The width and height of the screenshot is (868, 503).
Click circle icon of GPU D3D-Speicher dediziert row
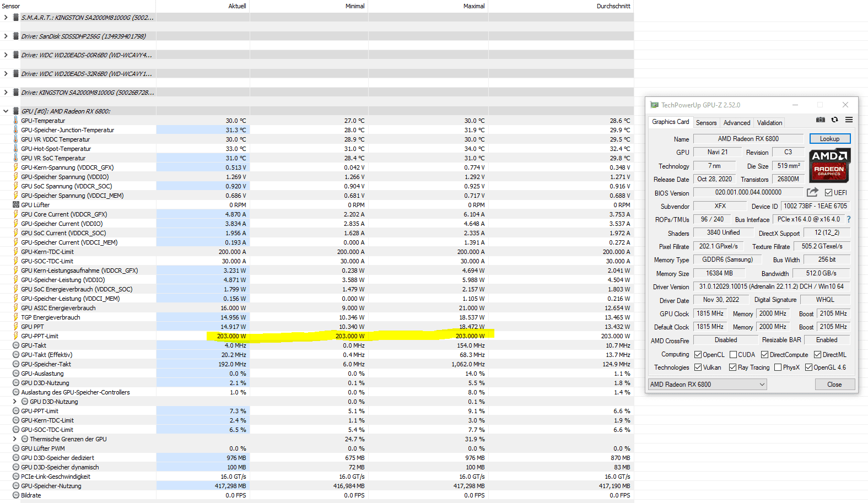pyautogui.click(x=16, y=458)
